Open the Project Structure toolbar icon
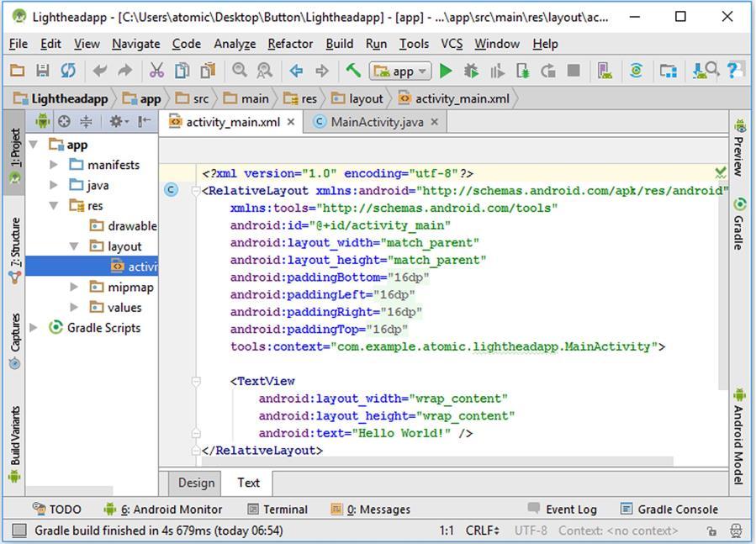The height and width of the screenshot is (544, 756). [669, 71]
